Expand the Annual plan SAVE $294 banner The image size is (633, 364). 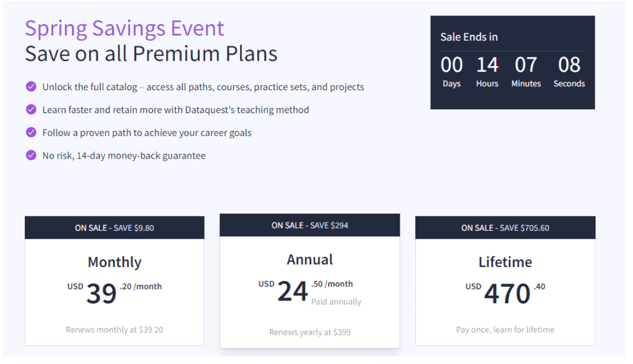(310, 225)
